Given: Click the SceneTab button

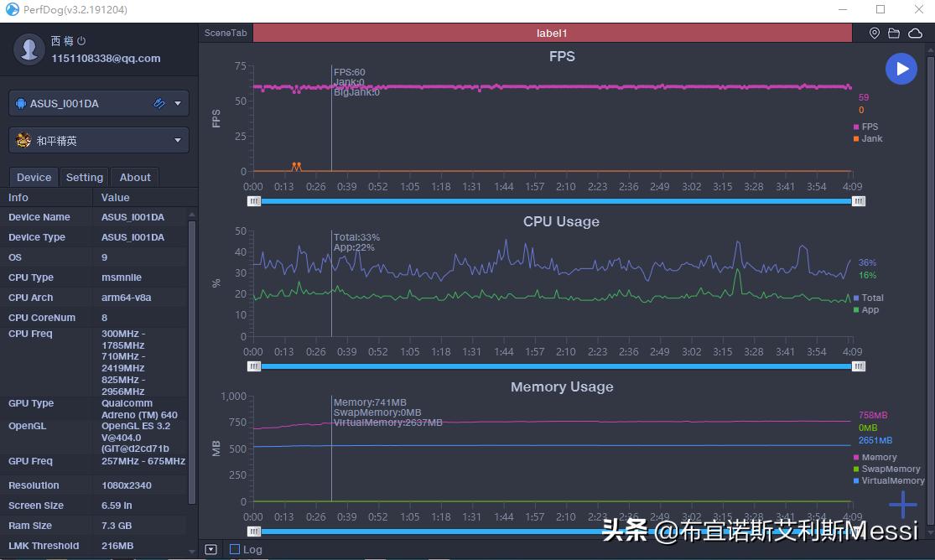Looking at the screenshot, I should [x=225, y=33].
